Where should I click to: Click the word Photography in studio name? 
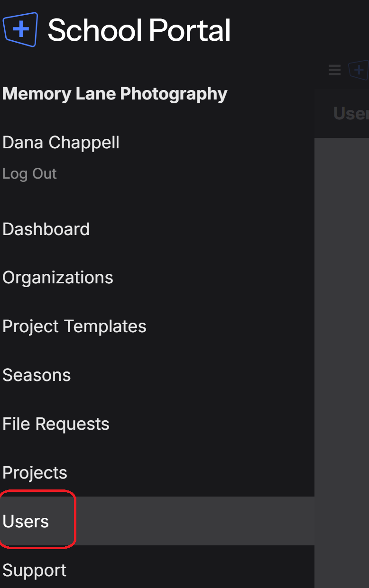pyautogui.click(x=174, y=94)
